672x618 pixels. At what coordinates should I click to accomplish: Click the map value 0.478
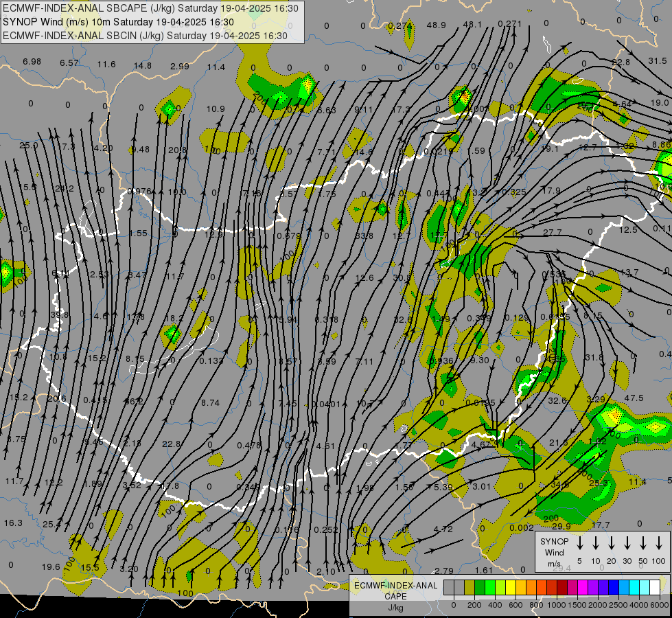point(249,446)
